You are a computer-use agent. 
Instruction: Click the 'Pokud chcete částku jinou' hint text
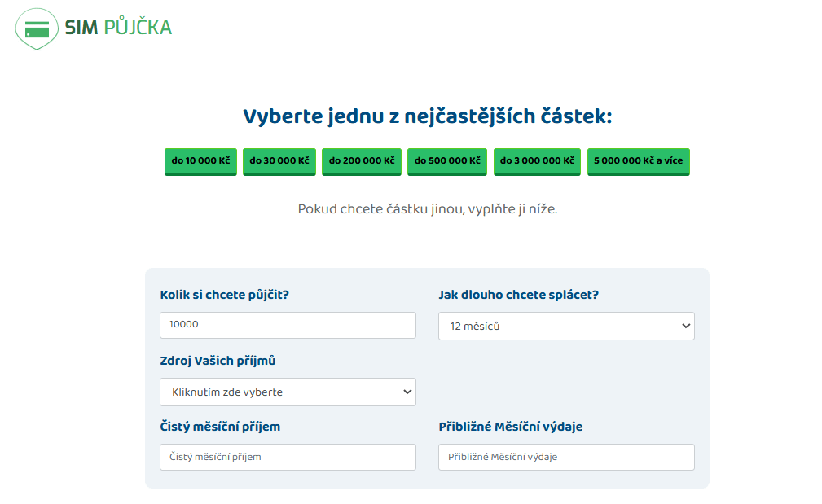click(427, 209)
